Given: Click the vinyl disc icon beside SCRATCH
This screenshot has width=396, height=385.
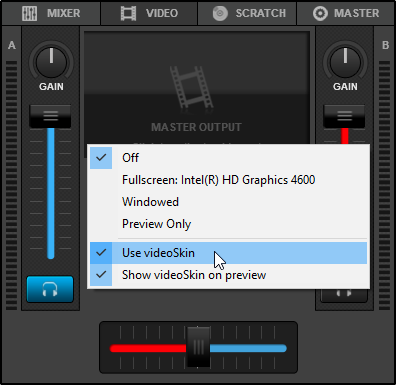Looking at the screenshot, I should (x=220, y=13).
